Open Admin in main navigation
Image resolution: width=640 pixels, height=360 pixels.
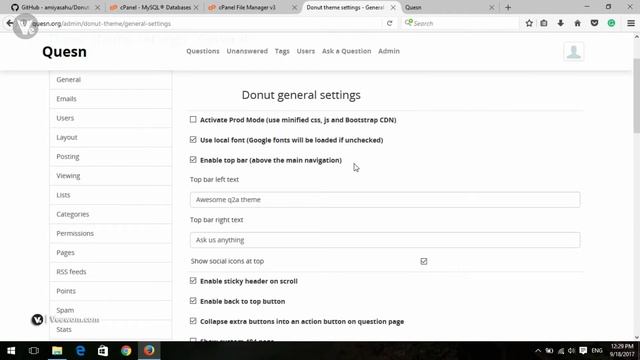coord(389,51)
